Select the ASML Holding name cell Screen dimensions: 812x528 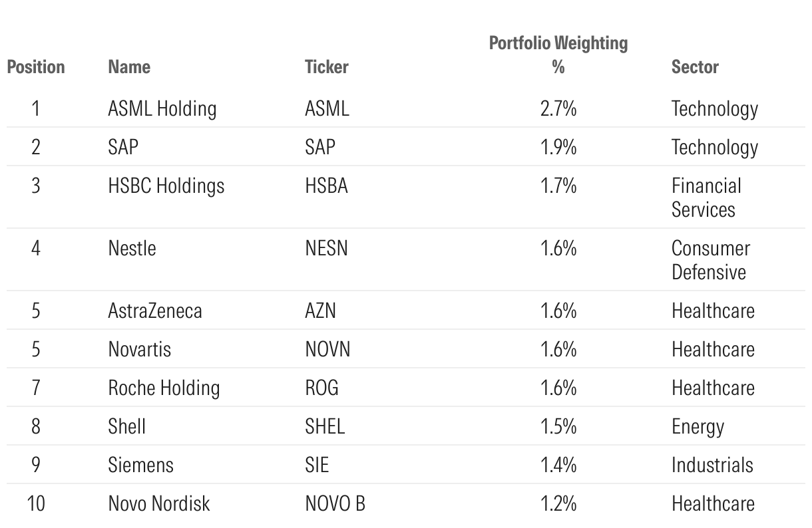tap(162, 108)
